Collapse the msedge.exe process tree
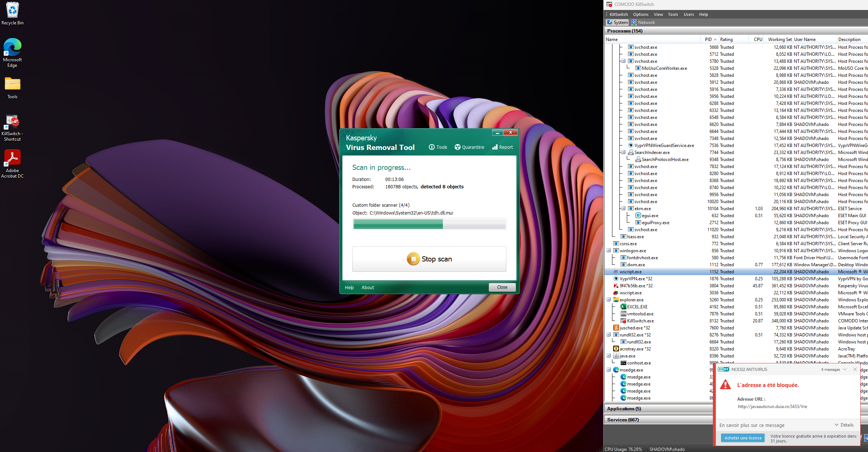This screenshot has height=452, width=868. (608, 370)
